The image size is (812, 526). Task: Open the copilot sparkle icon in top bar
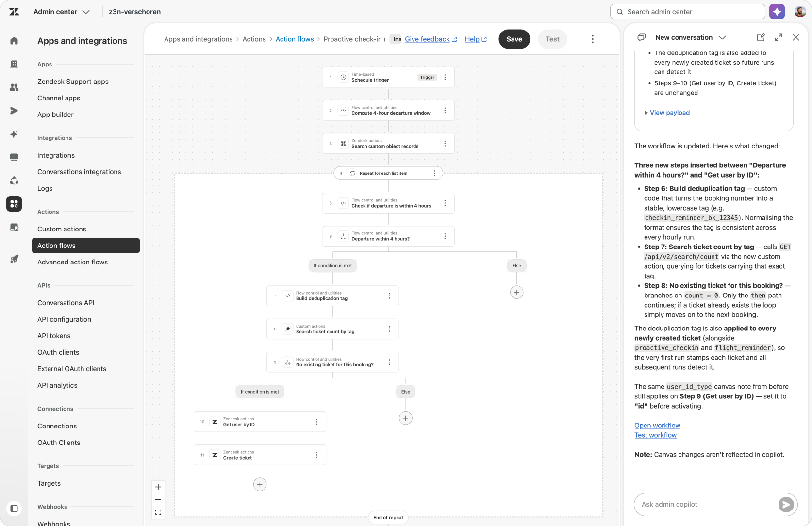click(777, 12)
